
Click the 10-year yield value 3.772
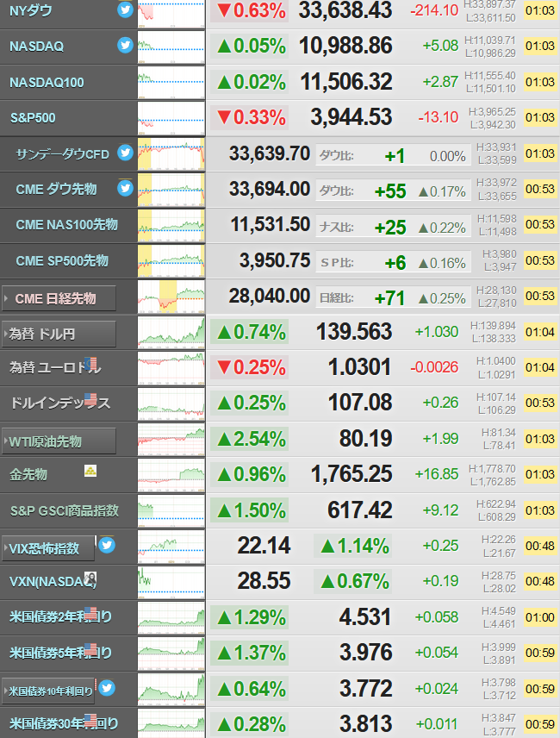(365, 689)
